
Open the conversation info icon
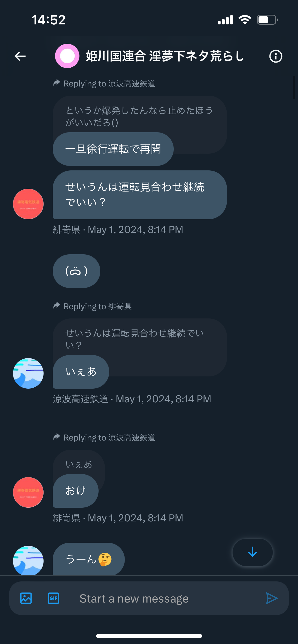[x=276, y=56]
